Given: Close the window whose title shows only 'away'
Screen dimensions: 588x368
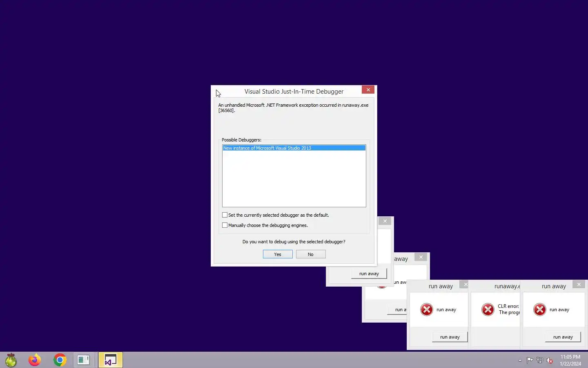Looking at the screenshot, I should click(x=421, y=257).
